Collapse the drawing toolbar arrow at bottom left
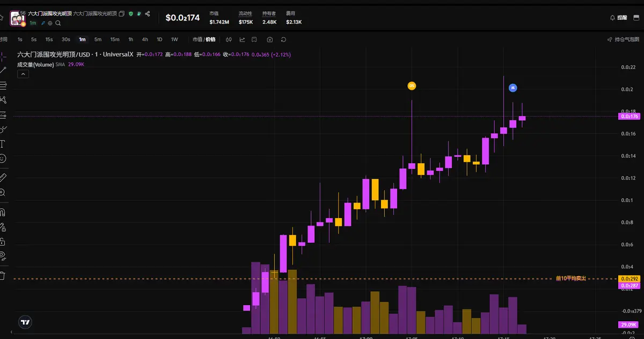Screen dimensions: 644x339 (x=12, y=333)
